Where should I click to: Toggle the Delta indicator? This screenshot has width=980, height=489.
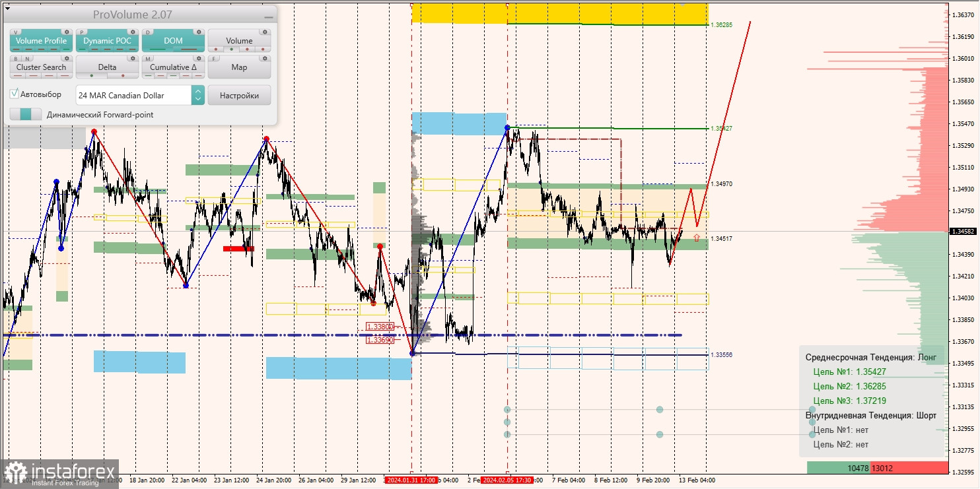click(107, 67)
